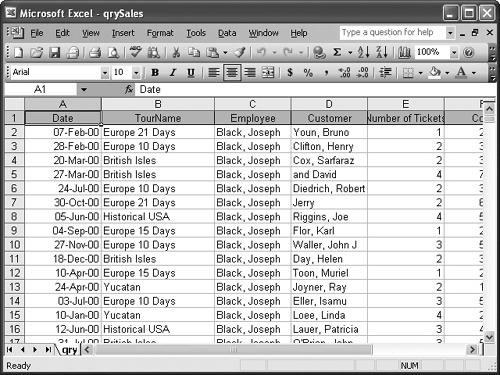500x375 pixels.
Task: Select the Format Painter brush
Action: click(x=240, y=52)
